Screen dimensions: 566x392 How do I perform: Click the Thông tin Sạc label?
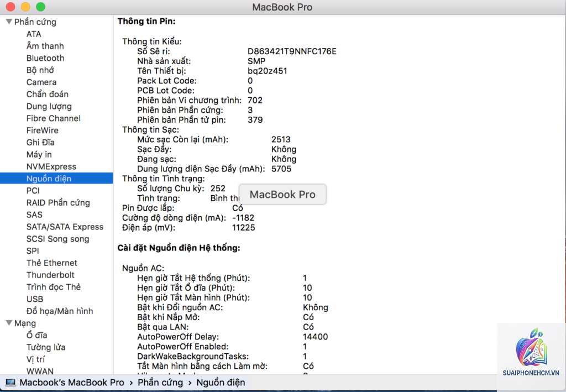[150, 129]
